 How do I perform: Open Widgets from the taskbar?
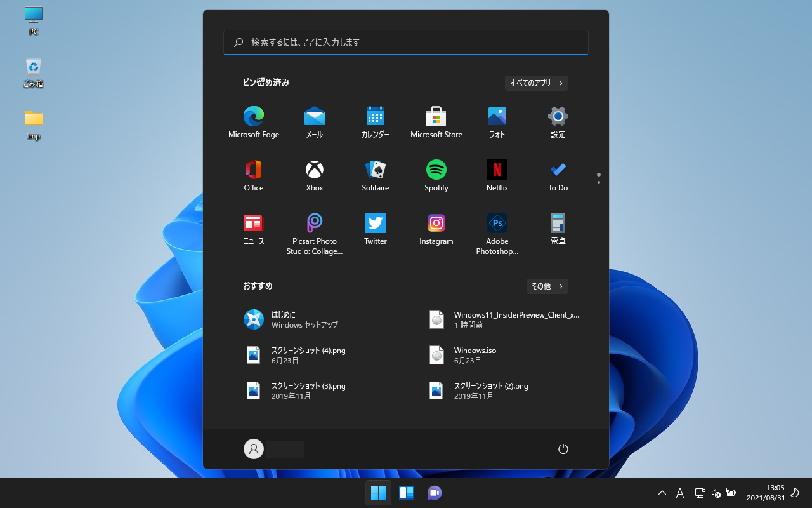(407, 493)
